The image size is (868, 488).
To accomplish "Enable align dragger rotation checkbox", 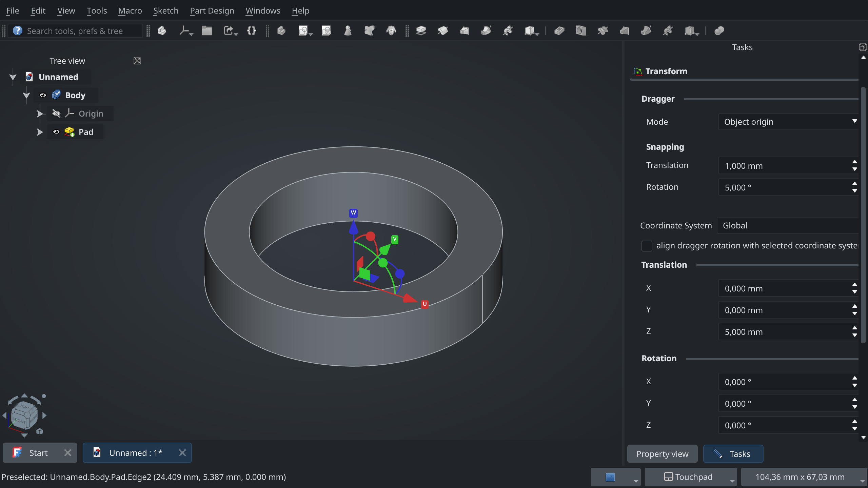I will pyautogui.click(x=647, y=246).
